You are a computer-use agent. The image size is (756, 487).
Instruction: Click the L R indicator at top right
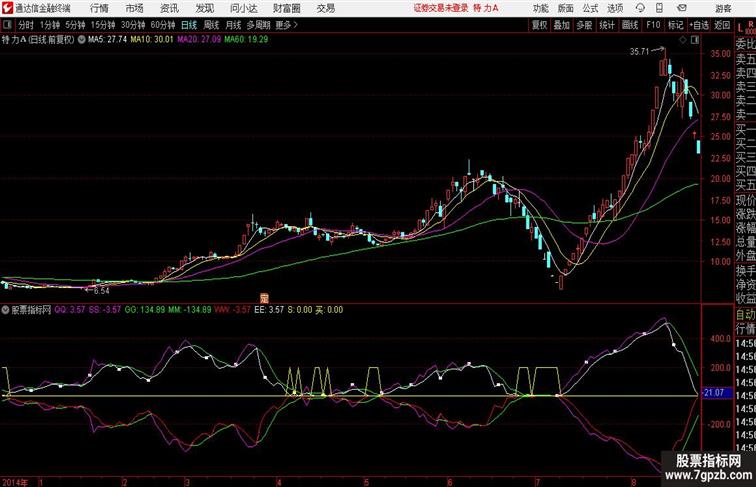(745, 27)
